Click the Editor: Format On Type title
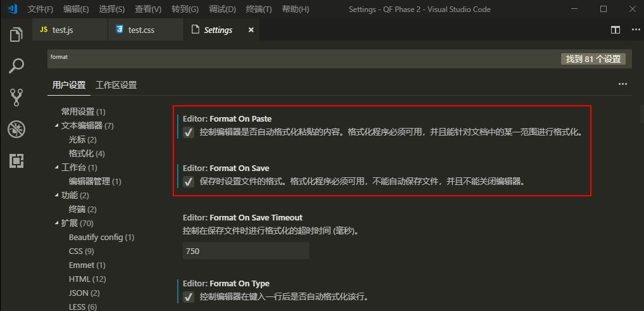644x311 pixels. (x=226, y=283)
